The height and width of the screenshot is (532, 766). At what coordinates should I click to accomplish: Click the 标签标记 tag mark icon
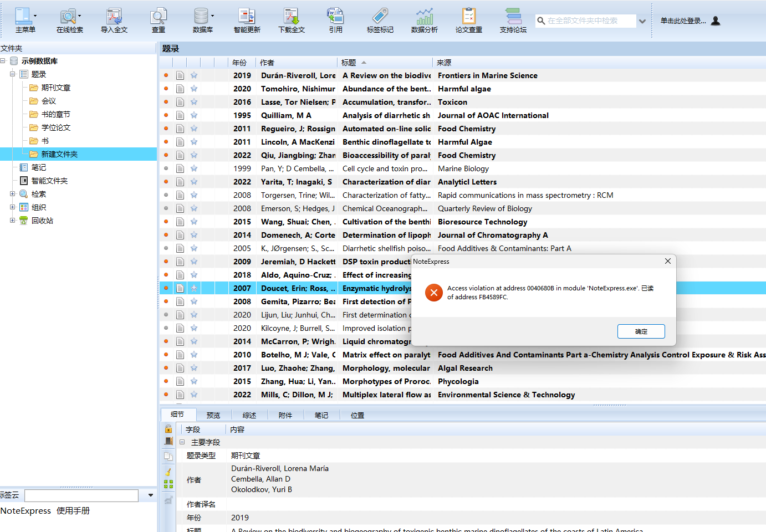(x=380, y=16)
